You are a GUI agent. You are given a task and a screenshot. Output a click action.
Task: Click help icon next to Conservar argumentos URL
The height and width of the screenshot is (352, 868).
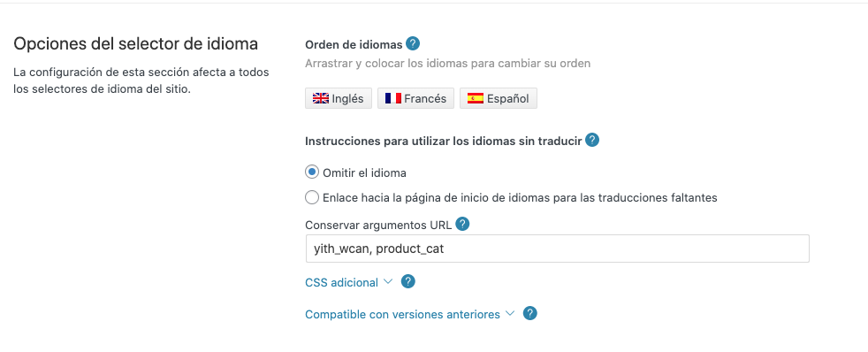click(x=461, y=224)
